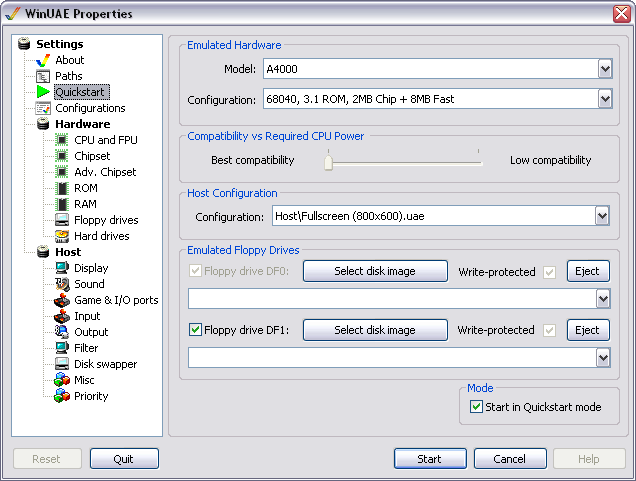Click the About checkmark icon
Image resolution: width=636 pixels, height=481 pixels.
pyautogui.click(x=43, y=60)
